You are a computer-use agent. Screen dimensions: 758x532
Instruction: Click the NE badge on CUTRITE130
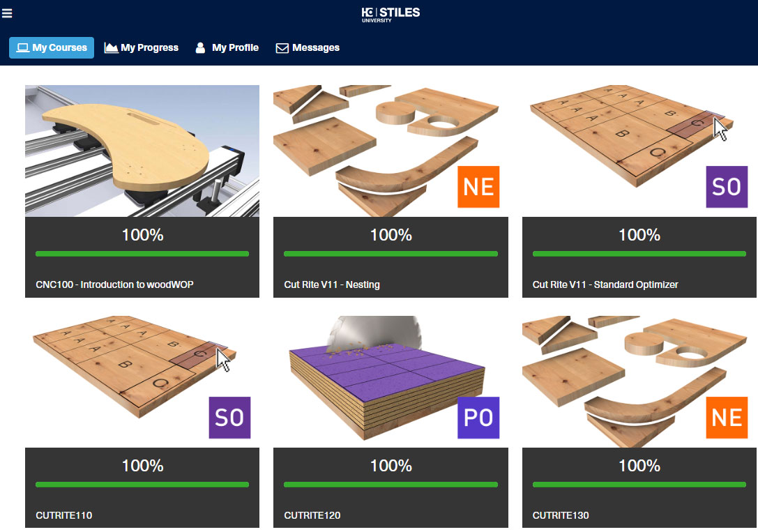(727, 418)
